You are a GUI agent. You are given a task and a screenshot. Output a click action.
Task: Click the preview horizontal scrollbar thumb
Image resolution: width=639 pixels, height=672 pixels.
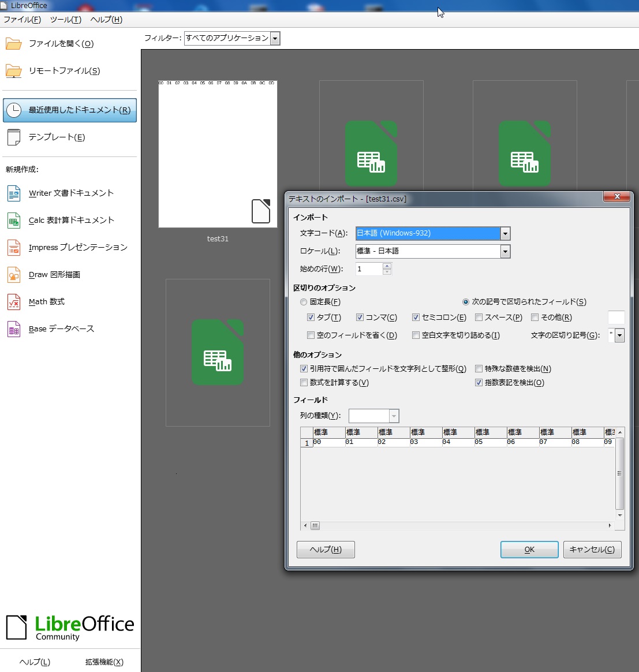(x=315, y=526)
